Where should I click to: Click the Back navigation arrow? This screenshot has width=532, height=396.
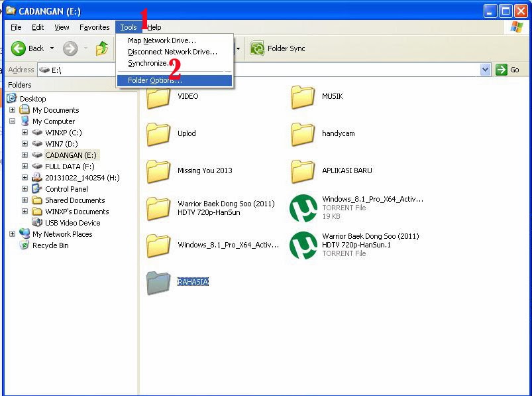pyautogui.click(x=20, y=48)
